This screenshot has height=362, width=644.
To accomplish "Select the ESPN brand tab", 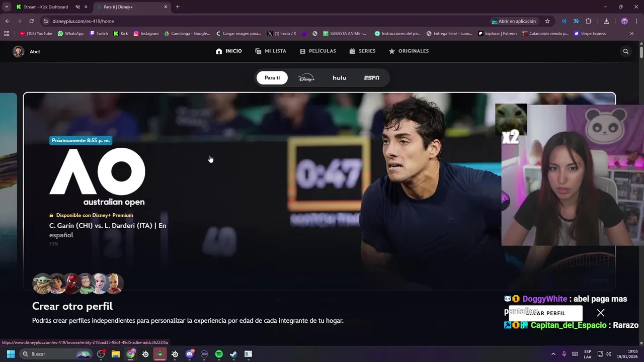I will [372, 78].
